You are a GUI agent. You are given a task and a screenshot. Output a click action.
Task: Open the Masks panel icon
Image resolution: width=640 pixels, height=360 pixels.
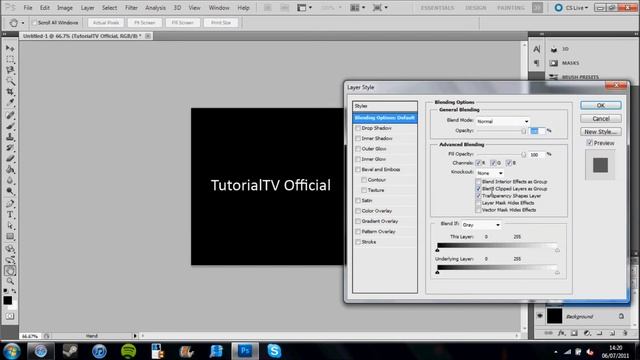click(554, 63)
